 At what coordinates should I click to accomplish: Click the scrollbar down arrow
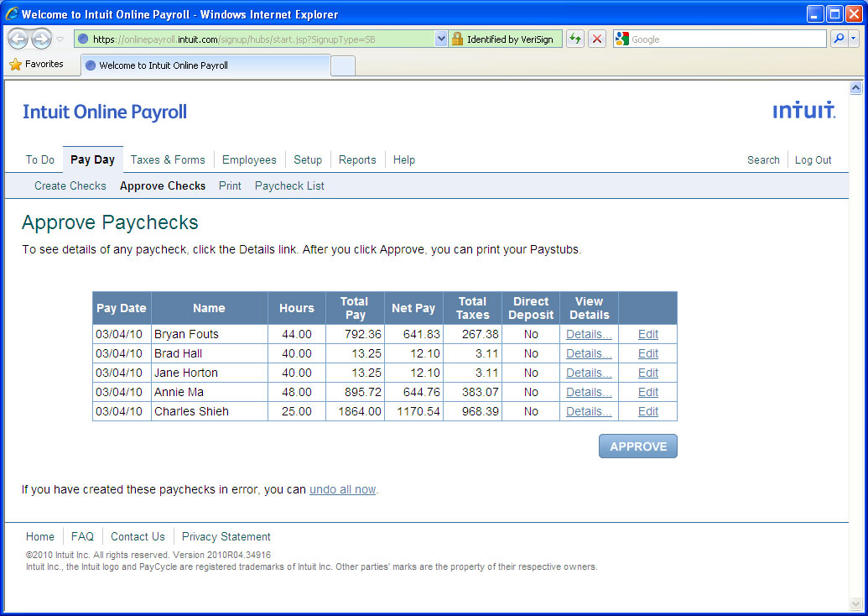coord(855,603)
